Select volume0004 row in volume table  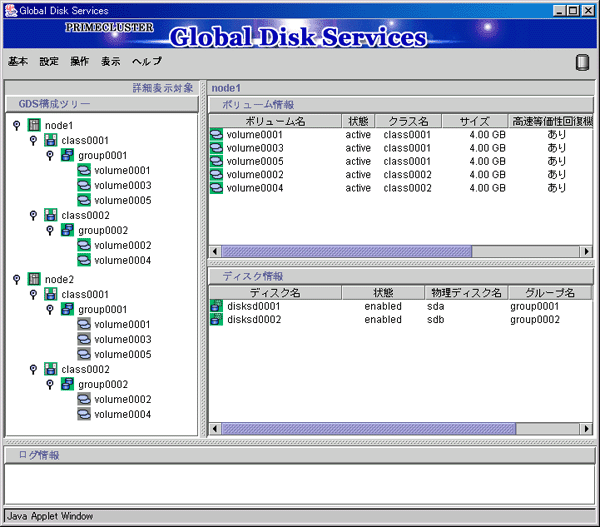[401, 188]
